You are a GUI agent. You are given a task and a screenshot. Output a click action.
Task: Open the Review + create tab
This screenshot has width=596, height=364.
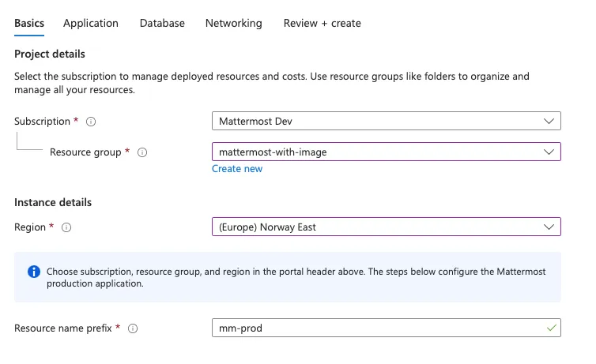coord(323,23)
